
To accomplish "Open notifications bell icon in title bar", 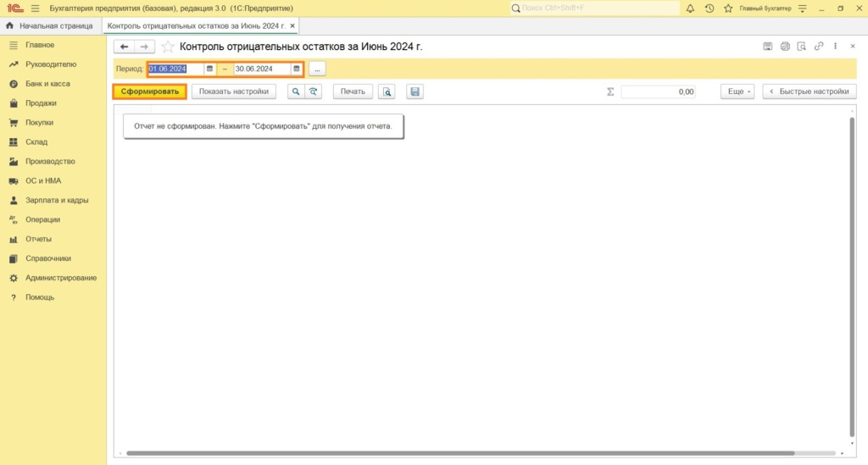I will coord(690,8).
